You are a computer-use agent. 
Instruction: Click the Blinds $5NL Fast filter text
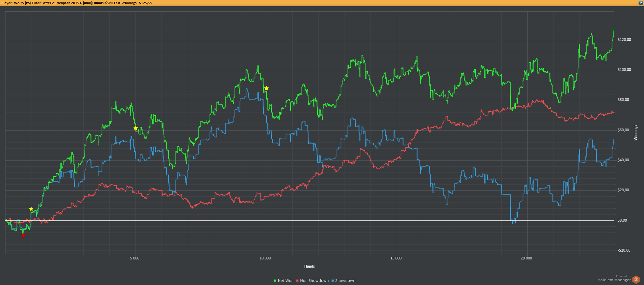tap(107, 3)
